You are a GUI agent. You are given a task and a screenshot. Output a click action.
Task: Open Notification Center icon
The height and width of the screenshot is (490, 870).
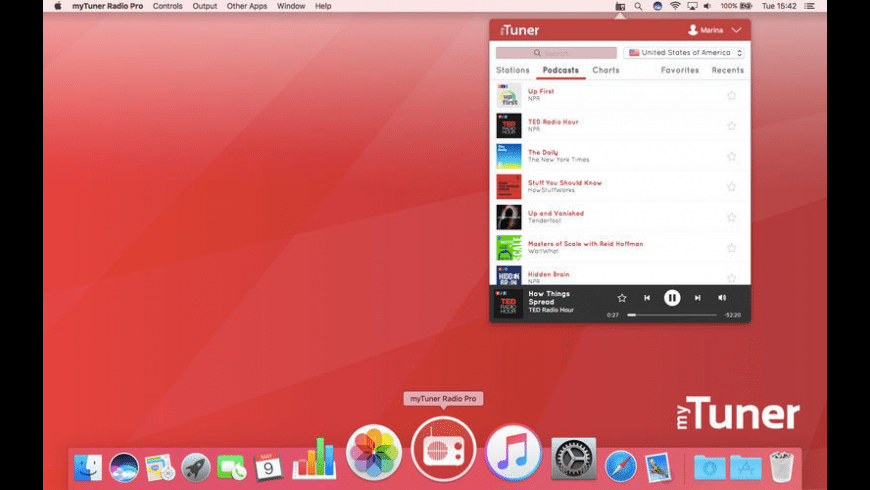tap(810, 6)
